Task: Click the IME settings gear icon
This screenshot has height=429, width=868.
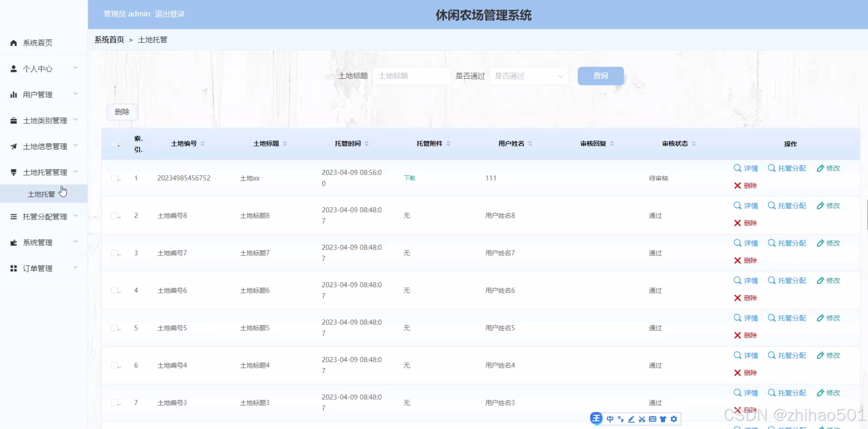Action: [674, 419]
